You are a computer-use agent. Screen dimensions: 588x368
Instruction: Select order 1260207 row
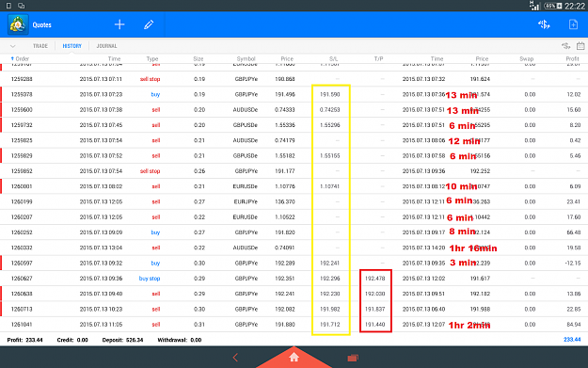coord(294,217)
